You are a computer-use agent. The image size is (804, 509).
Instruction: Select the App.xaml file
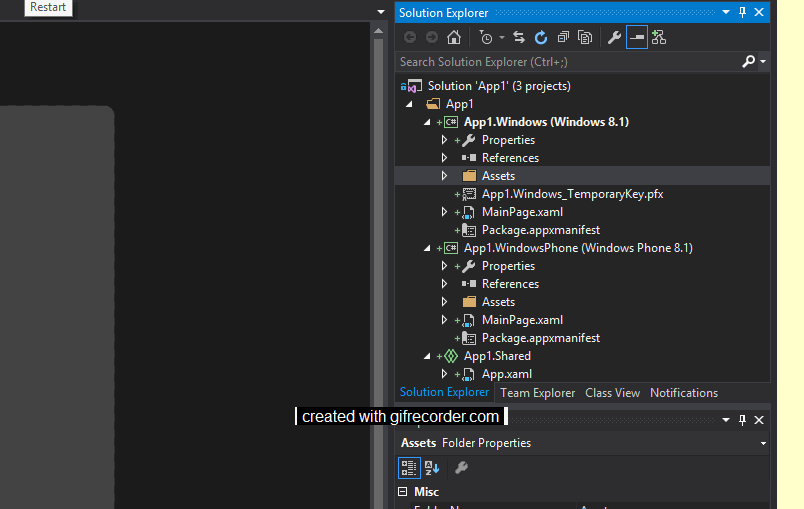coord(507,374)
